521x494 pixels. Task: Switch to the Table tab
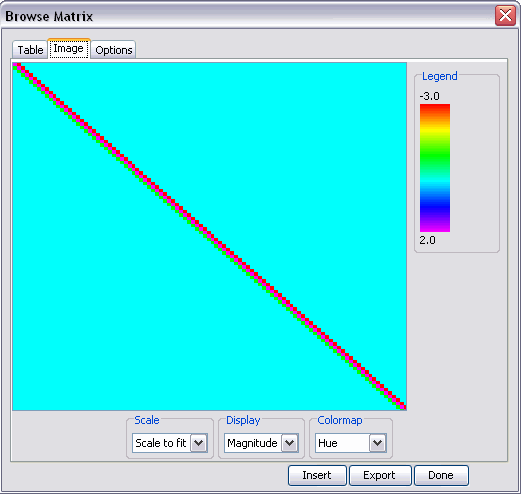tap(30, 50)
